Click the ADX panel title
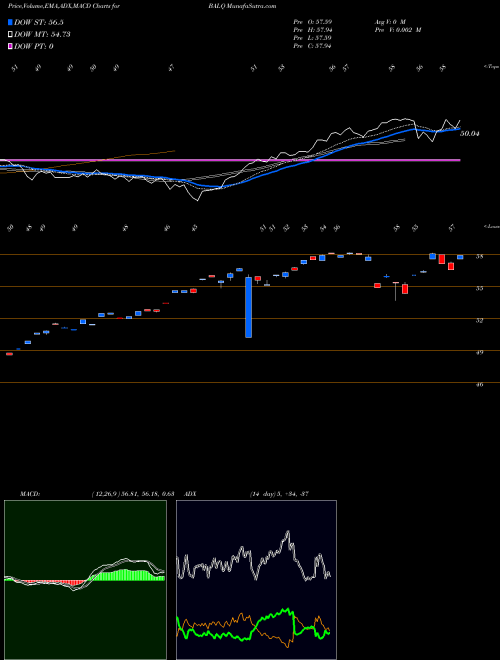This screenshot has width=500, height=660. [x=190, y=494]
